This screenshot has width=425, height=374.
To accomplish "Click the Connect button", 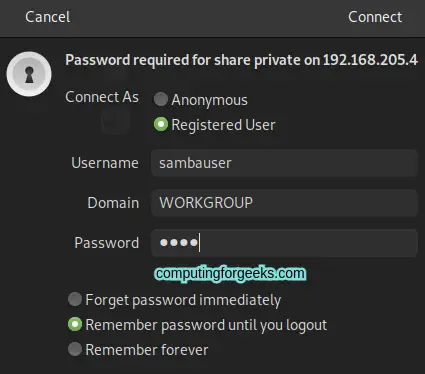I will pos(375,17).
